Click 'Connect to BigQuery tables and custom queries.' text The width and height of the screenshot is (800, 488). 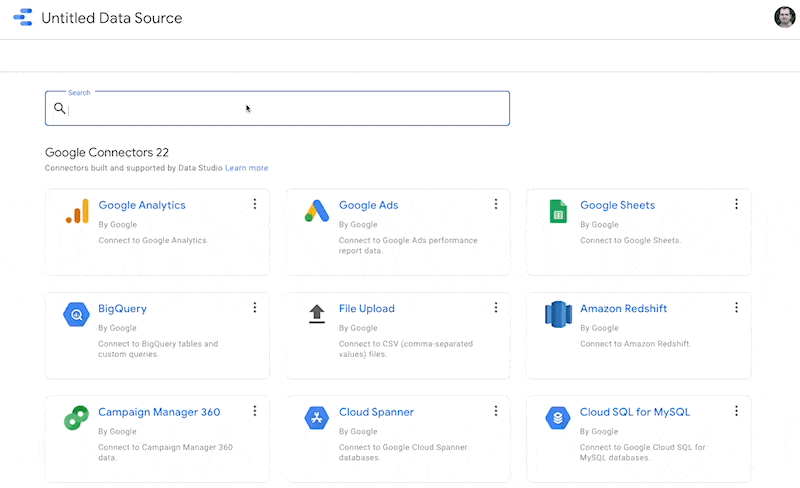tap(158, 349)
